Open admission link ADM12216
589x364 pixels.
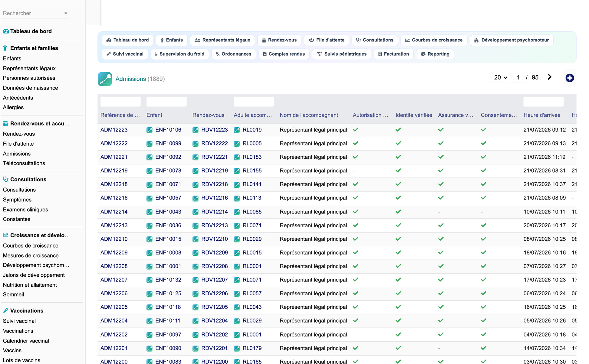(114, 198)
